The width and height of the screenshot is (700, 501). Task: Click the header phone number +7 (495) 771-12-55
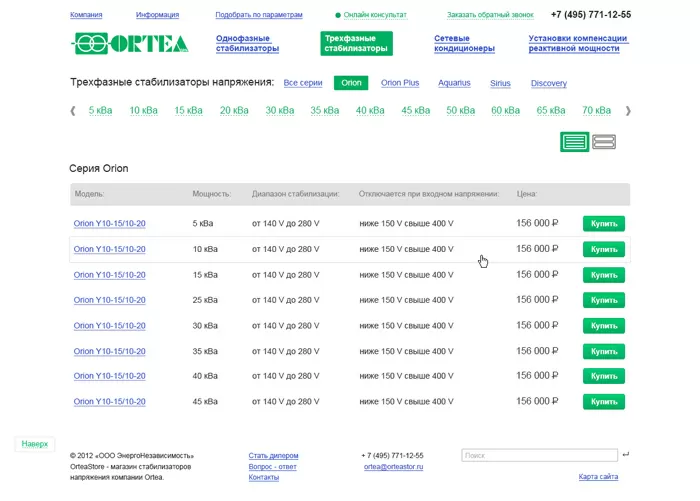[591, 15]
